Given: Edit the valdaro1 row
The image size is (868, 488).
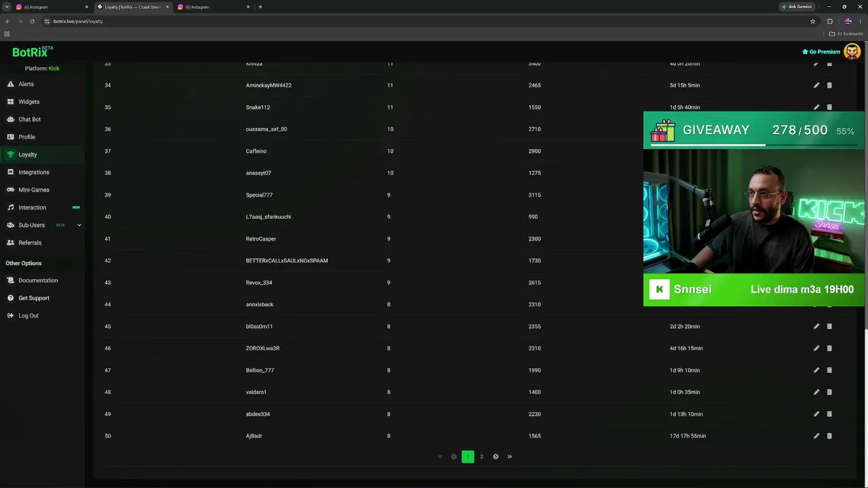Looking at the screenshot, I should point(816,392).
